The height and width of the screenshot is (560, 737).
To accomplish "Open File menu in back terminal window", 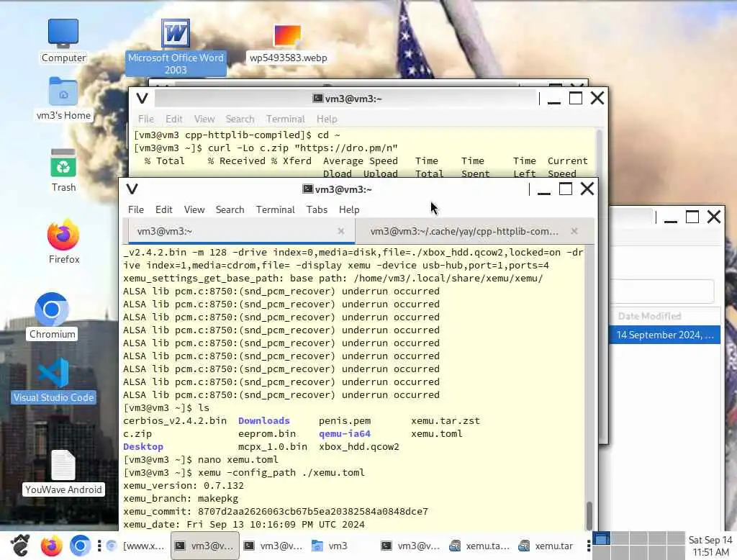I will point(145,119).
